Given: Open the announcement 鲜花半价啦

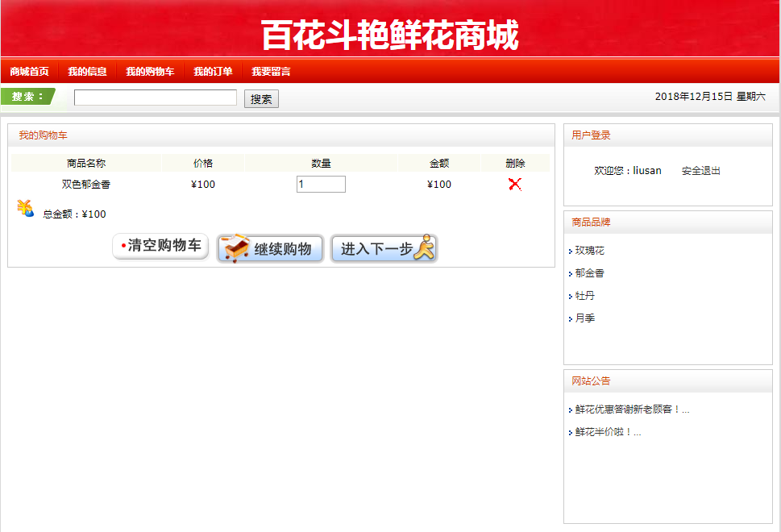Looking at the screenshot, I should pyautogui.click(x=608, y=432).
